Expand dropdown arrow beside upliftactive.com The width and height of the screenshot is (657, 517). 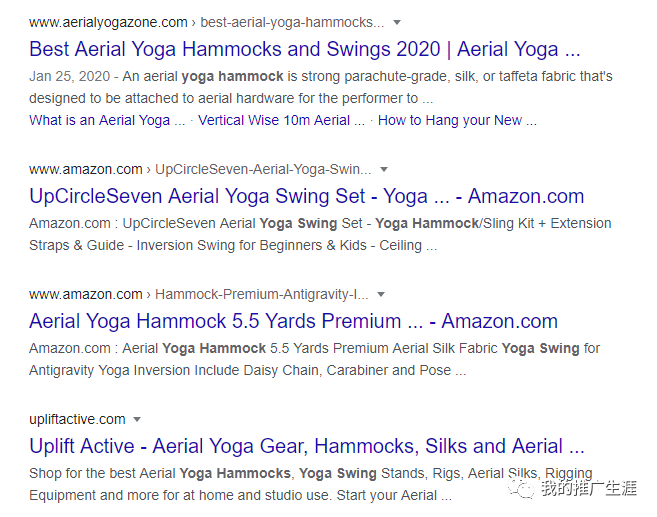(137, 420)
